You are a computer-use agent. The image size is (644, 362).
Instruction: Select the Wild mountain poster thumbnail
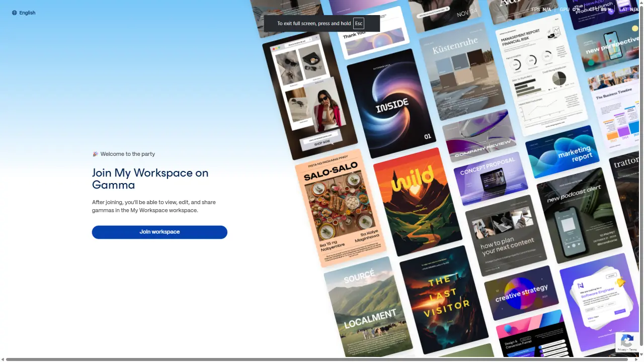click(x=418, y=202)
